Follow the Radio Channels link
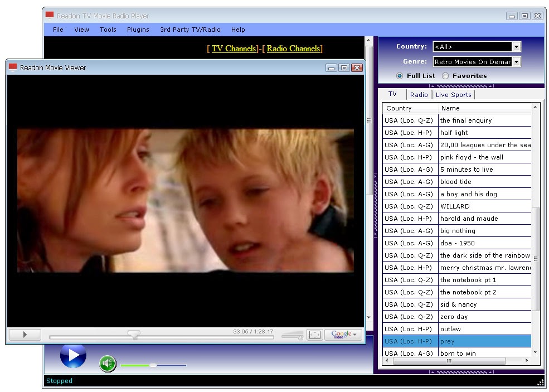Image resolution: width=549 pixels, height=392 pixels. pos(293,49)
